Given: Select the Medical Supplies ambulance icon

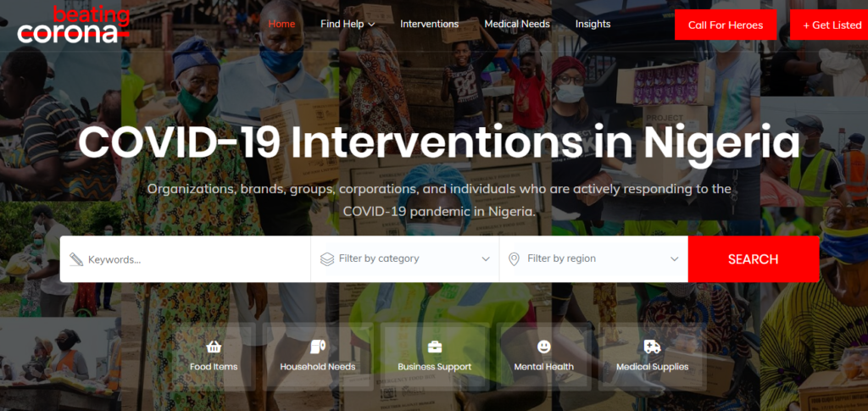Looking at the screenshot, I should (x=652, y=347).
